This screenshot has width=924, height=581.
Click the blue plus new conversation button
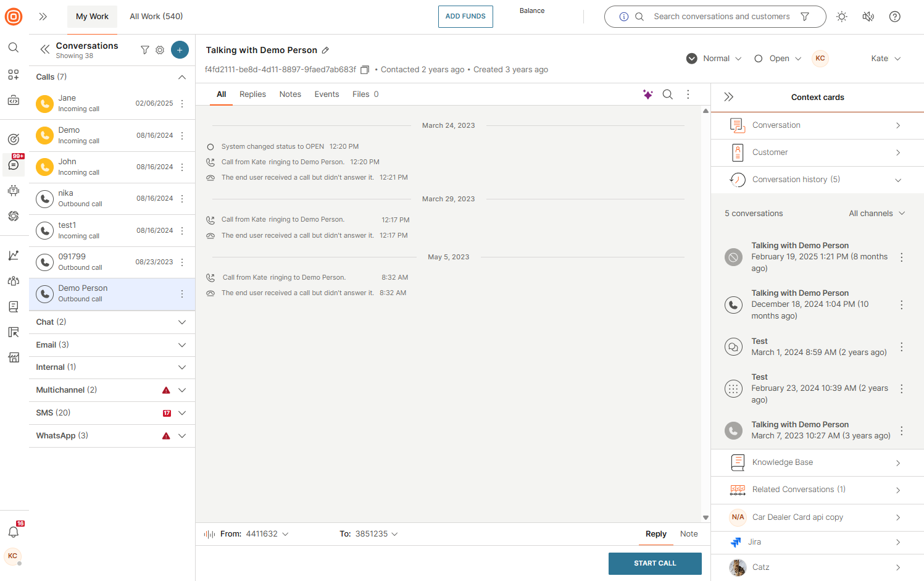(x=180, y=50)
